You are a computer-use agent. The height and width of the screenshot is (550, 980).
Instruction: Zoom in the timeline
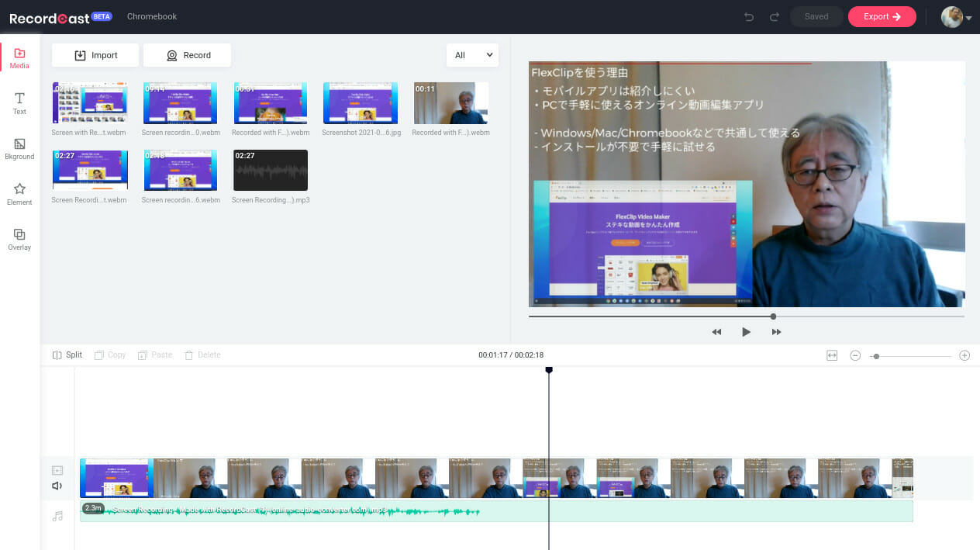[x=964, y=355]
